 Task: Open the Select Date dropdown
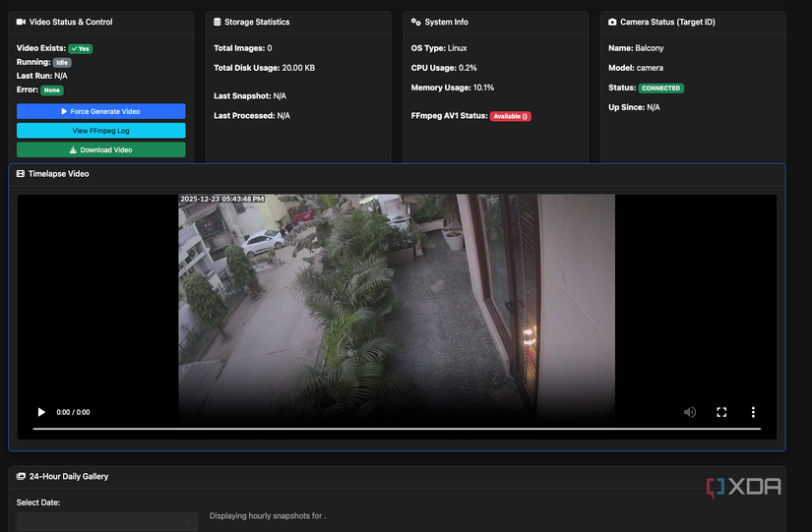coord(107,521)
